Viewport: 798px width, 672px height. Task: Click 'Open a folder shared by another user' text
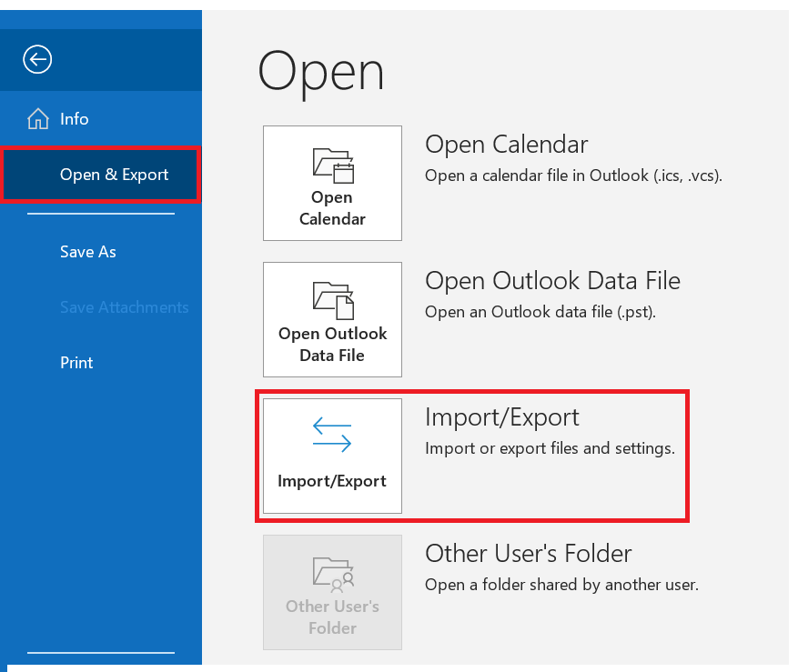[x=561, y=585]
